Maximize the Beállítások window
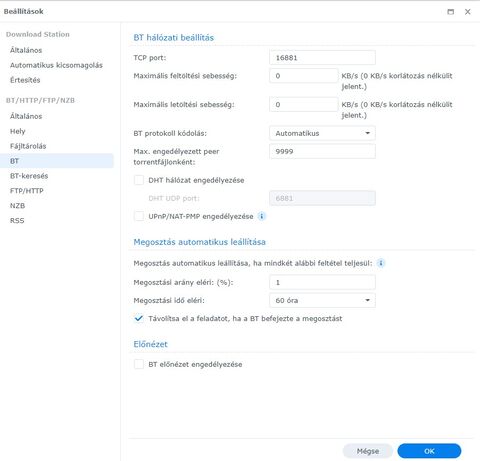This screenshot has width=480, height=461. (450, 12)
